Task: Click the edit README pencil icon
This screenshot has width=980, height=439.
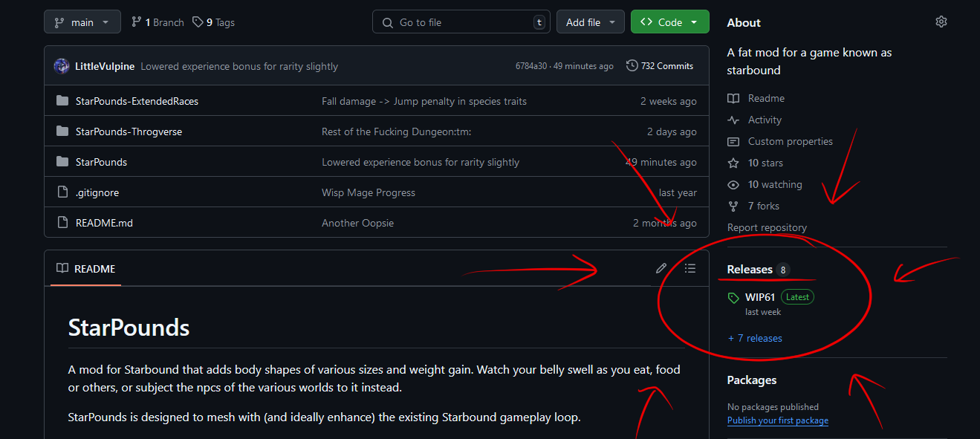Action: [x=661, y=268]
